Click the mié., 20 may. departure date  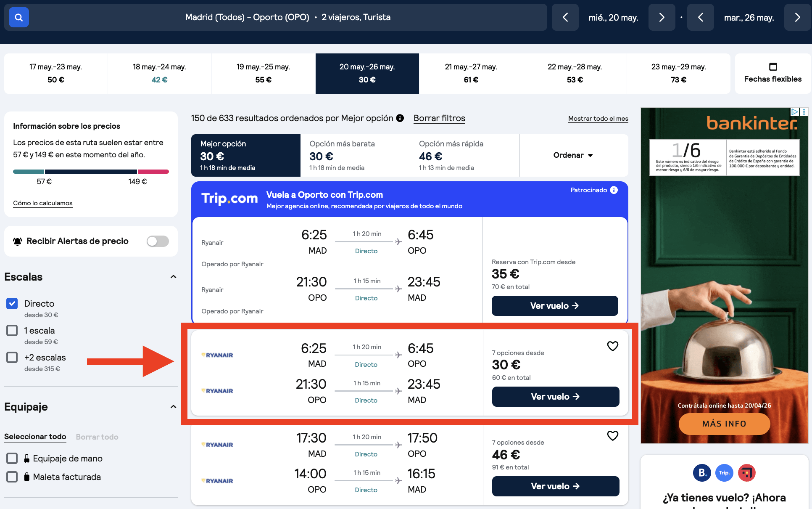click(614, 17)
